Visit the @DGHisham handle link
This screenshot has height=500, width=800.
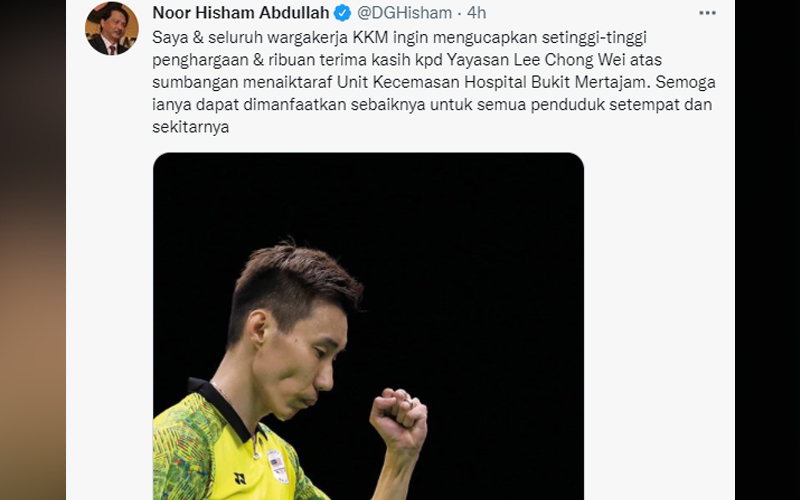click(405, 13)
